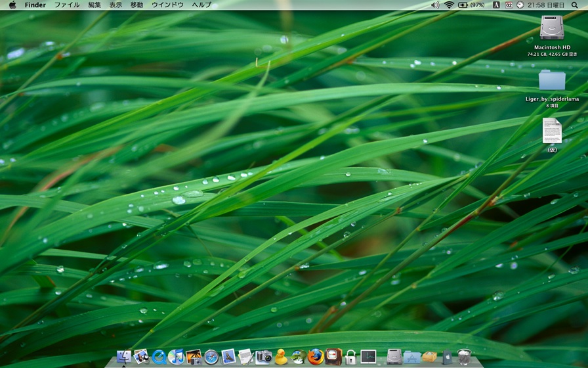This screenshot has width=588, height=368.
Task: Open the Apple menu
Action: click(x=12, y=5)
